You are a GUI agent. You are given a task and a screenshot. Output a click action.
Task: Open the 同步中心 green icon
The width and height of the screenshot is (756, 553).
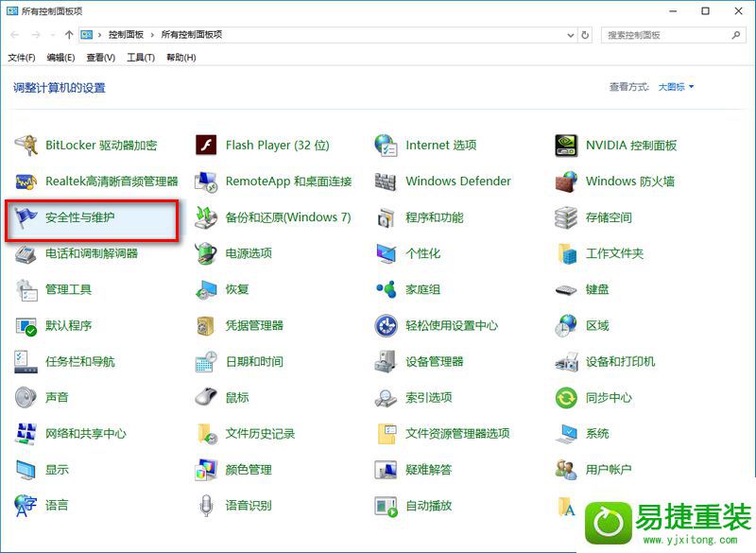[566, 398]
